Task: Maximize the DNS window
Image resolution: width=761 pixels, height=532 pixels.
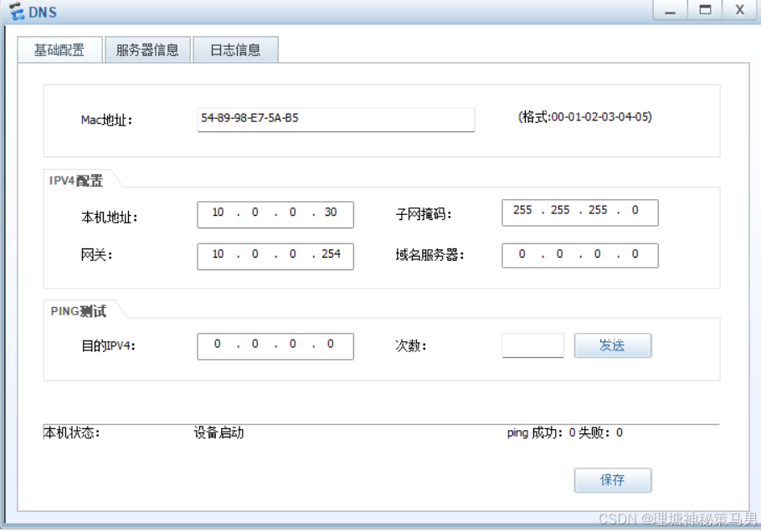Action: [x=705, y=10]
